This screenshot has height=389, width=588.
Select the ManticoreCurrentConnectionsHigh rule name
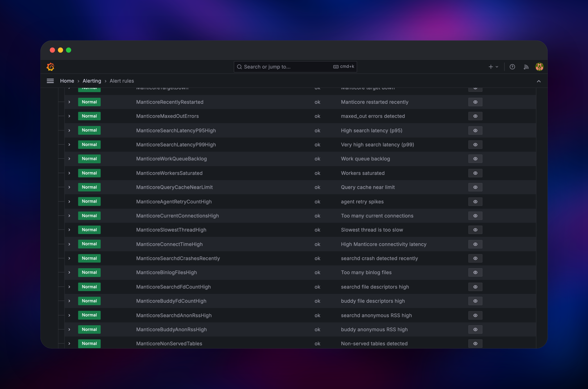pos(177,216)
